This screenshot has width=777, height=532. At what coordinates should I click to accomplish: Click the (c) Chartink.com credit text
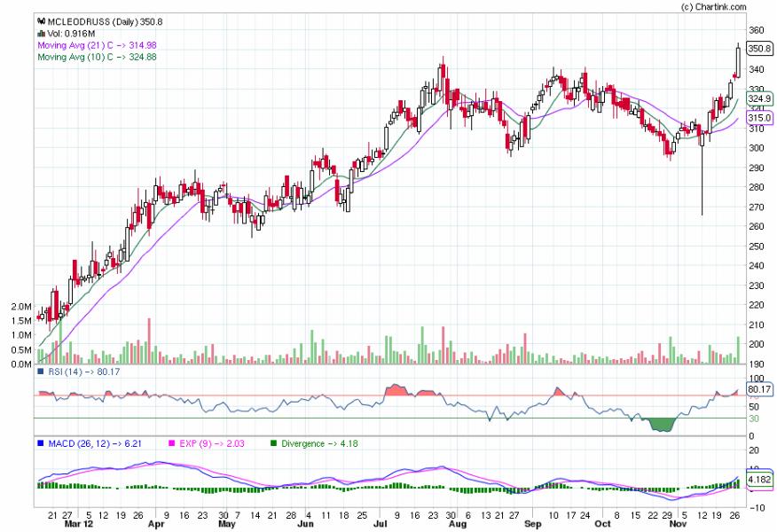pos(713,7)
